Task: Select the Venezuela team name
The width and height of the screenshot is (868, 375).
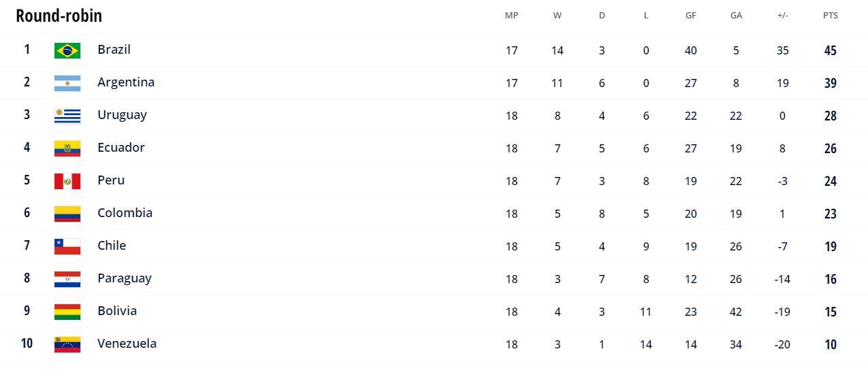Action: 127,343
